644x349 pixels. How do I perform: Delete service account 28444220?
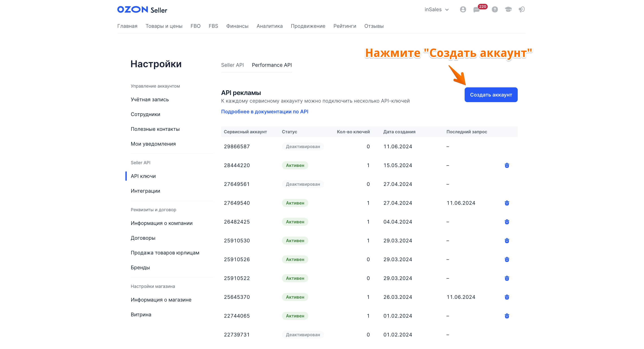(507, 165)
